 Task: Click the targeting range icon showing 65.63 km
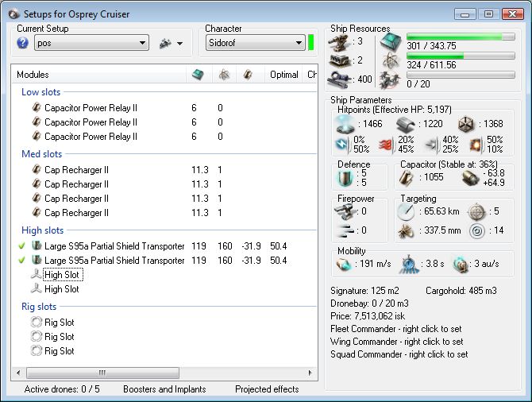pyautogui.click(x=406, y=212)
